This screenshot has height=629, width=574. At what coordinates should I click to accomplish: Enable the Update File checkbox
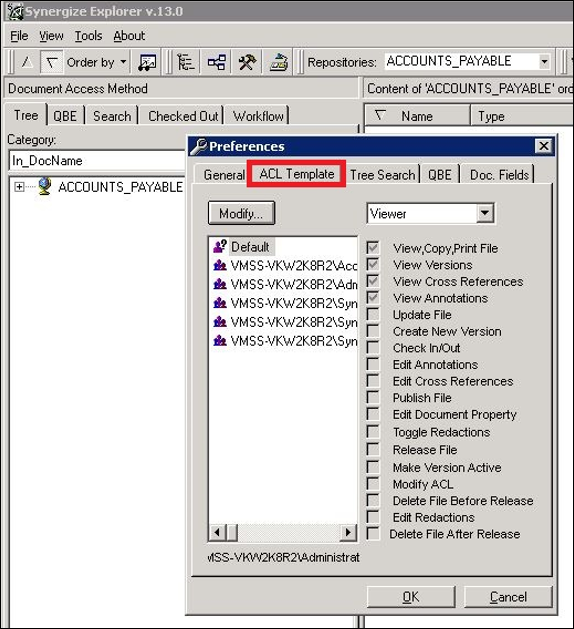373,314
